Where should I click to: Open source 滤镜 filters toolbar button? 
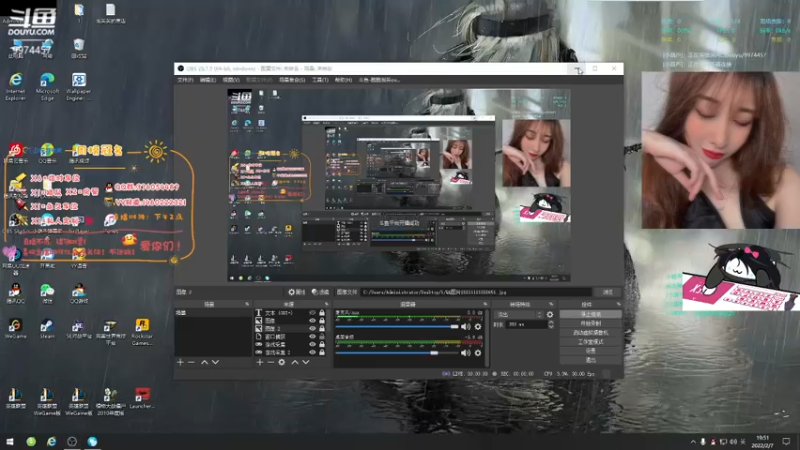[x=320, y=292]
